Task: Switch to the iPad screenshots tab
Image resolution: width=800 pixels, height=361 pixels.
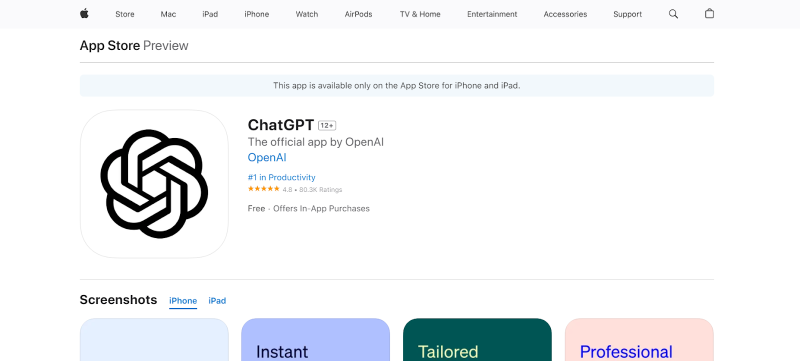Action: pyautogui.click(x=217, y=301)
